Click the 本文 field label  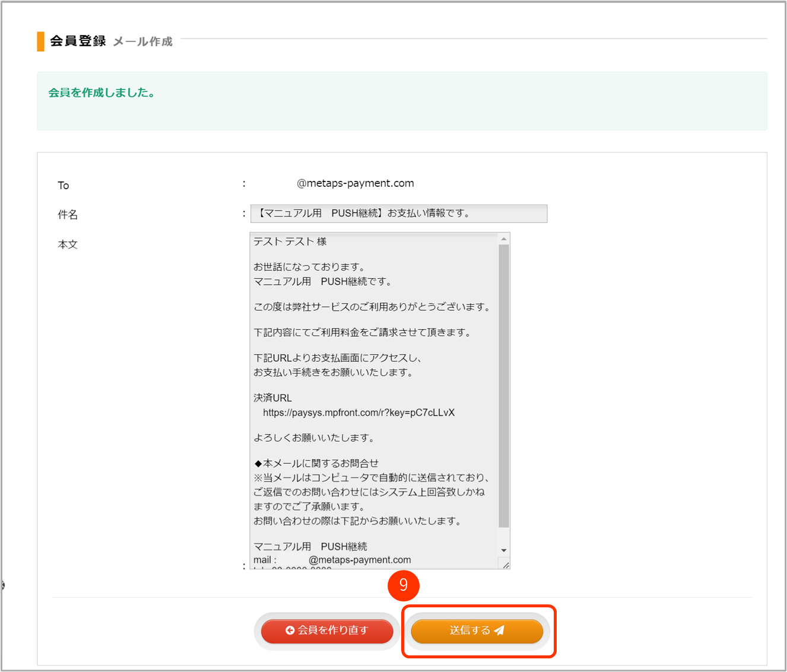coord(68,244)
